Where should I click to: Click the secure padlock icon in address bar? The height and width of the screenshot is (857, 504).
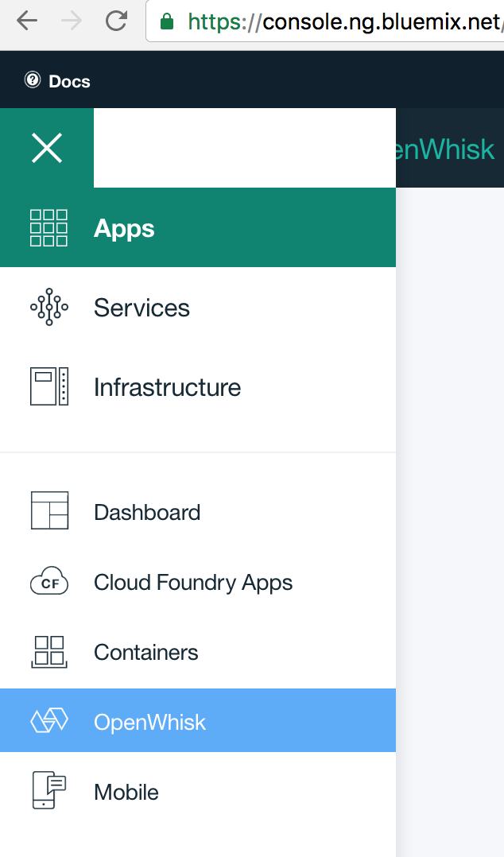coord(167,21)
